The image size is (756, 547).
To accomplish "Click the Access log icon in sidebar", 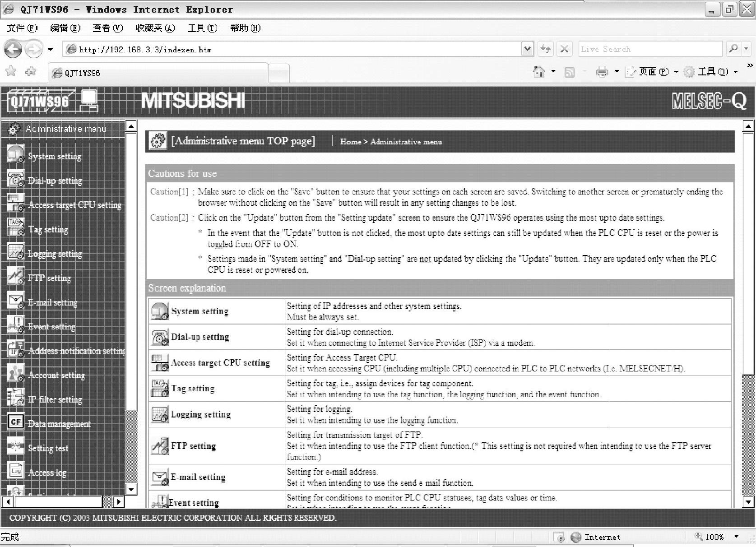I will pyautogui.click(x=16, y=471).
